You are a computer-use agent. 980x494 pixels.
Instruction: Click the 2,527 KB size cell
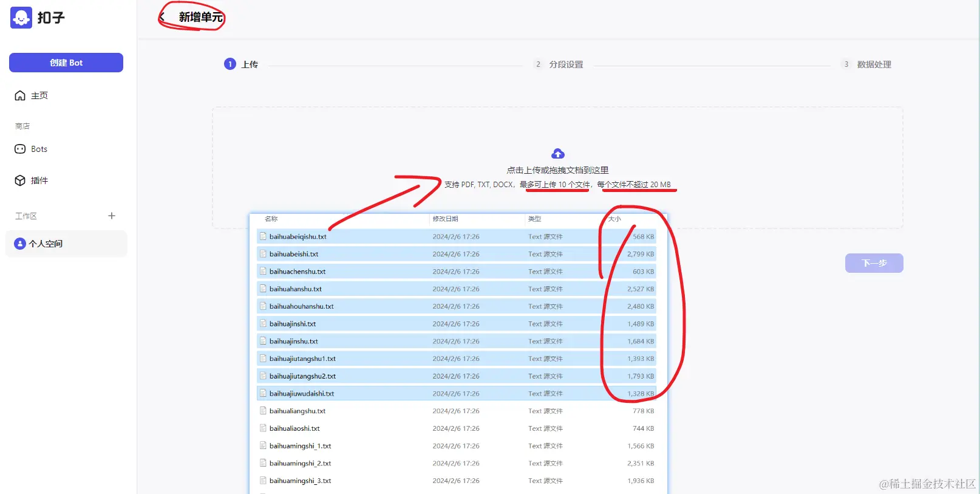[x=641, y=289]
